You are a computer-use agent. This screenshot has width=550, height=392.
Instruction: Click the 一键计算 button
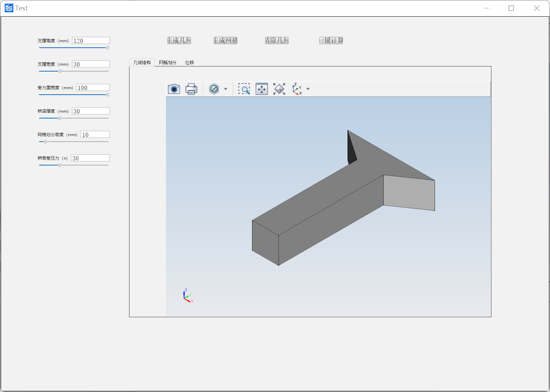coord(331,40)
